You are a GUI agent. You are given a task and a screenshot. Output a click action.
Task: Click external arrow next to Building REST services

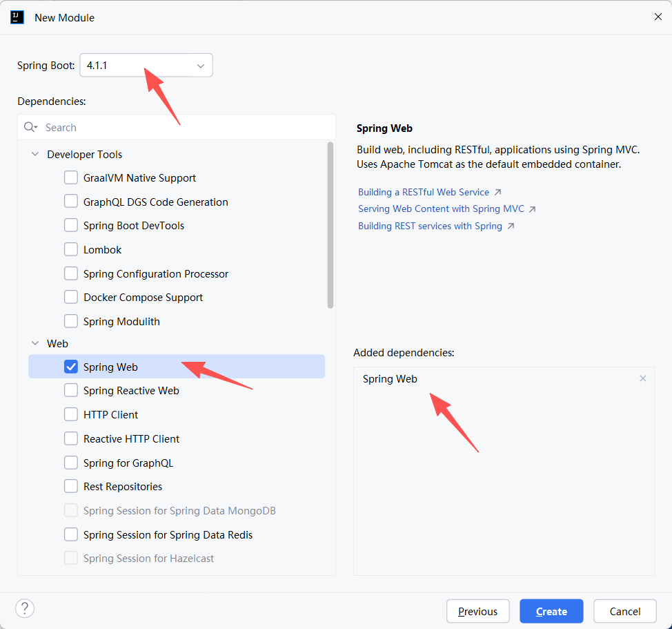point(511,226)
